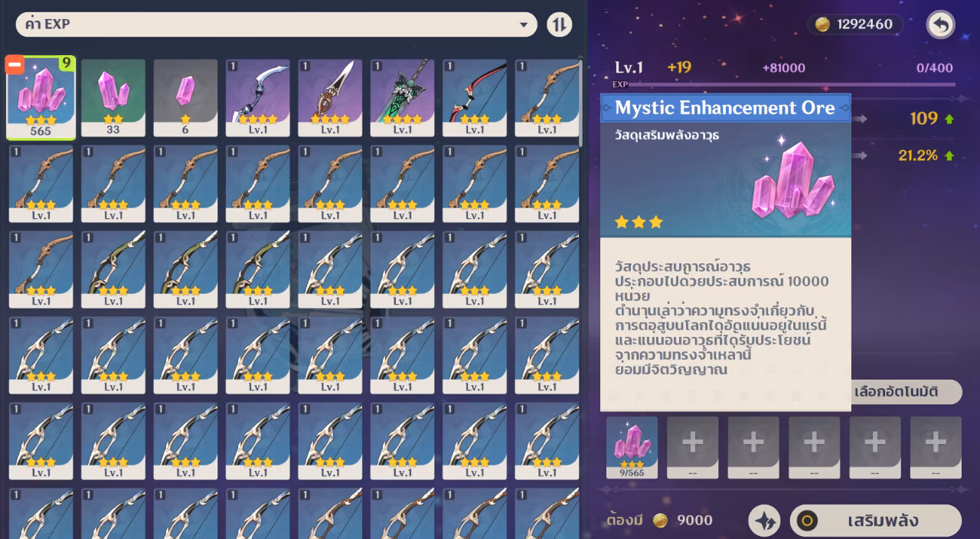Screen dimensions: 980x539
Task: Click the EXP progress bar under Lv.1
Action: pyautogui.click(x=791, y=84)
